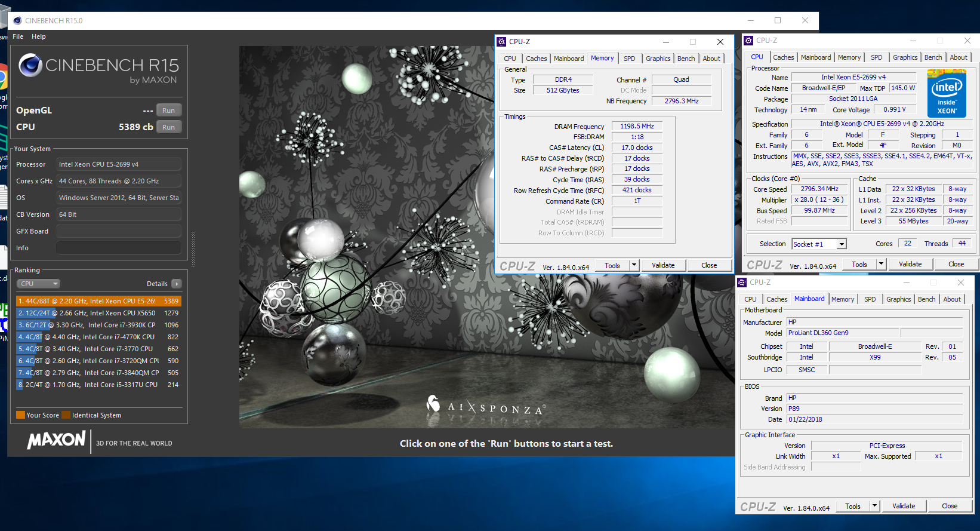
Task: Maximize the Cinebench R15.0 window
Action: [x=778, y=20]
